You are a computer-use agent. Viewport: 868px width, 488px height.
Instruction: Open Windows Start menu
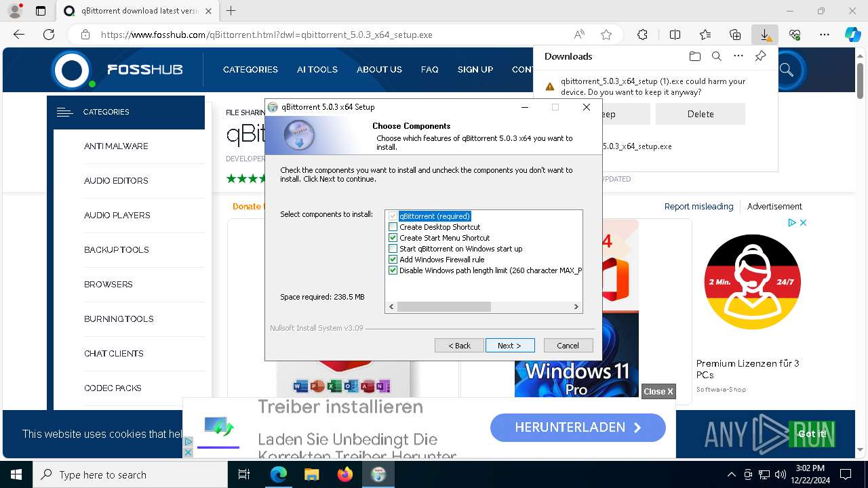pyautogui.click(x=16, y=474)
